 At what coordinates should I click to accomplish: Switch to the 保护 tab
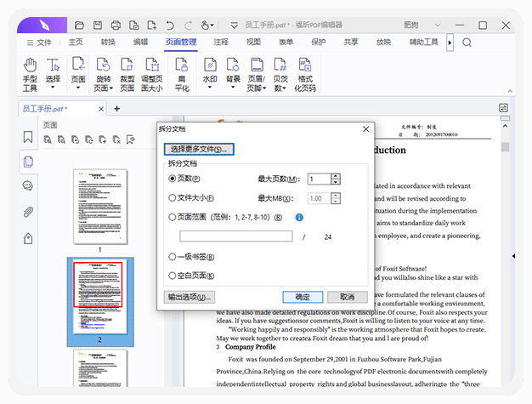[318, 42]
